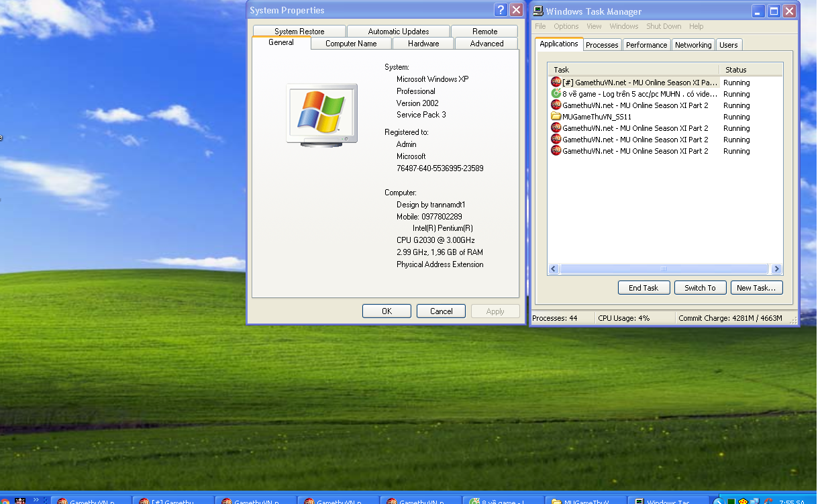This screenshot has width=824, height=504.
Task: Open the Shut Down menu in Task Manager
Action: [x=664, y=26]
